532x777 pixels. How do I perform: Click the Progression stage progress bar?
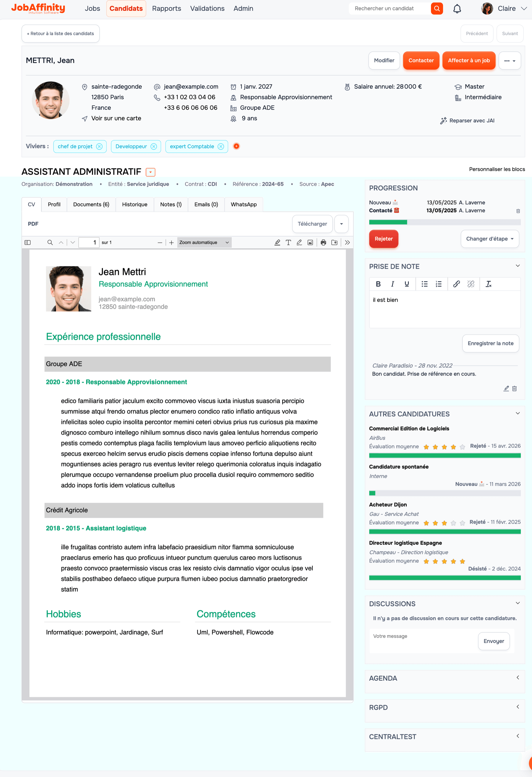pyautogui.click(x=445, y=222)
